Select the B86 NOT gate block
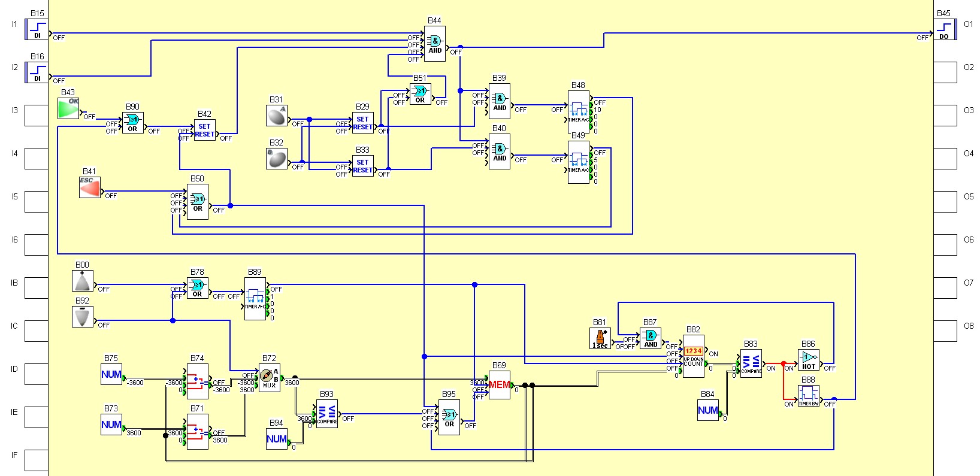980x476 pixels. coord(808,360)
